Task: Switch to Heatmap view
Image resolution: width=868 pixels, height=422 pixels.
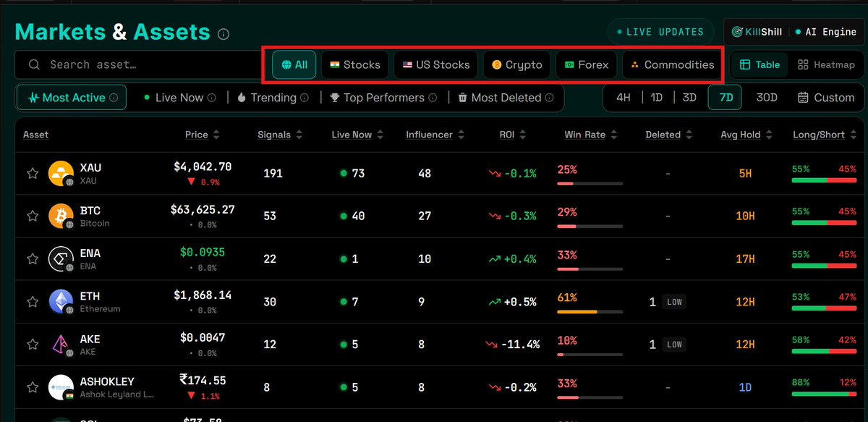Action: pos(826,64)
